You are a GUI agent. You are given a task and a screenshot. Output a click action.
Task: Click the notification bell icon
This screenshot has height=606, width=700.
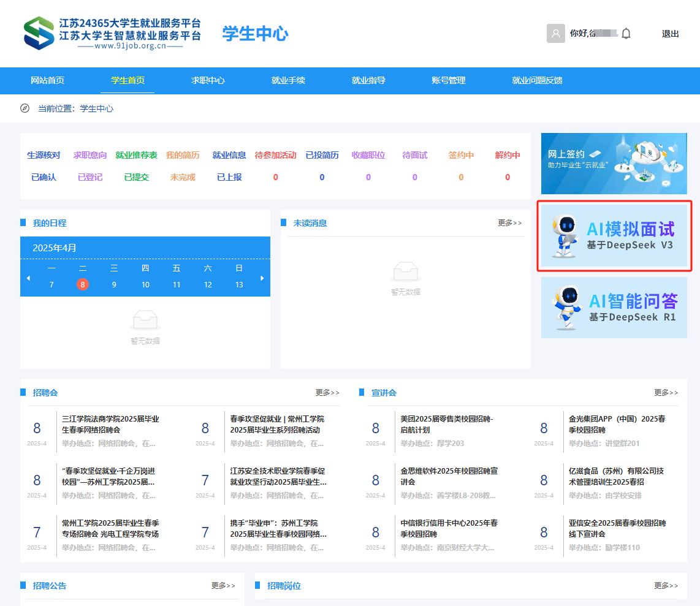pos(626,34)
